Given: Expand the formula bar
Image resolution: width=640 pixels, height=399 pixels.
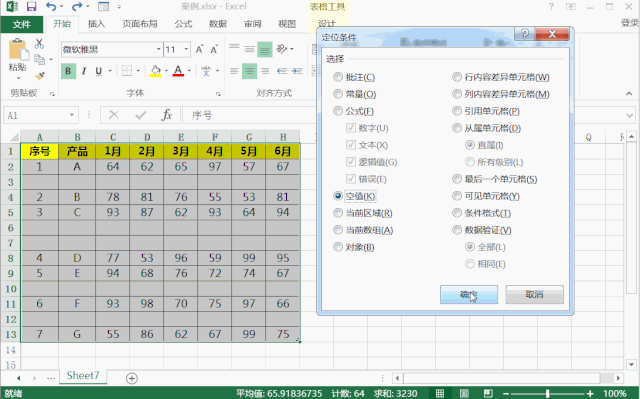Looking at the screenshot, I should [x=629, y=115].
